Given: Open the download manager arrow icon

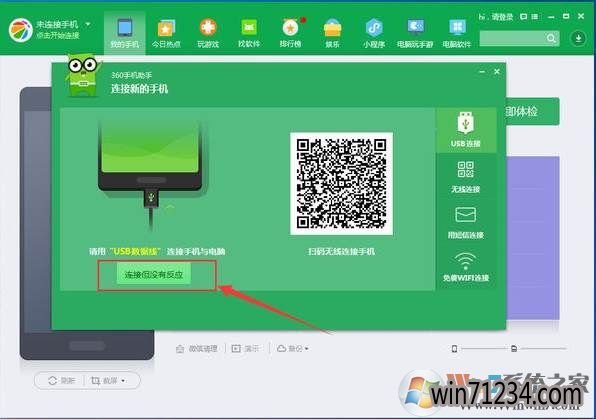Looking at the screenshot, I should pyautogui.click(x=578, y=38).
